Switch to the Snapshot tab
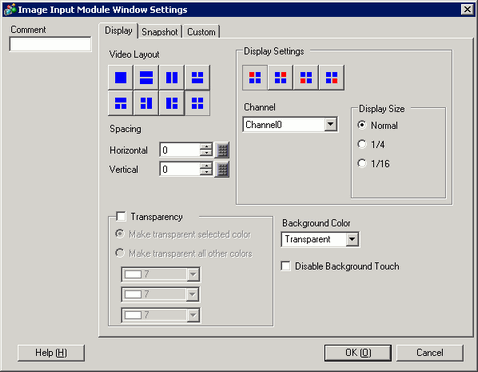 160,32
